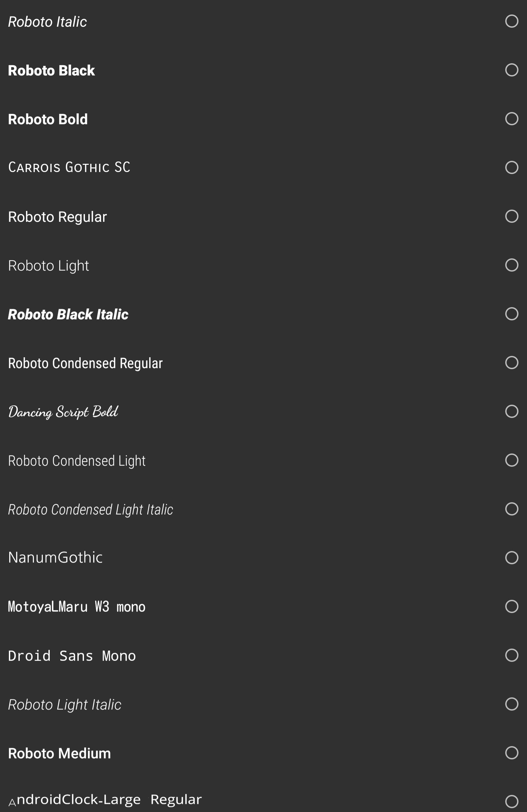Choose Roboto Condensed Regular radio button
527x812 pixels.
point(511,363)
